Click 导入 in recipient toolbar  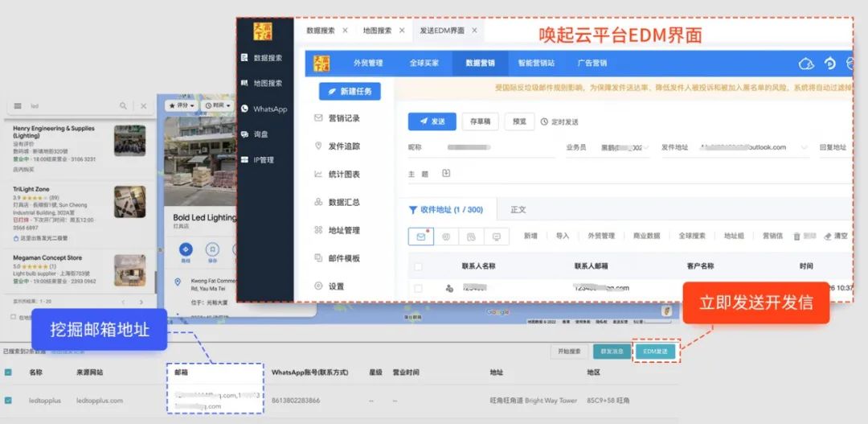pyautogui.click(x=563, y=236)
